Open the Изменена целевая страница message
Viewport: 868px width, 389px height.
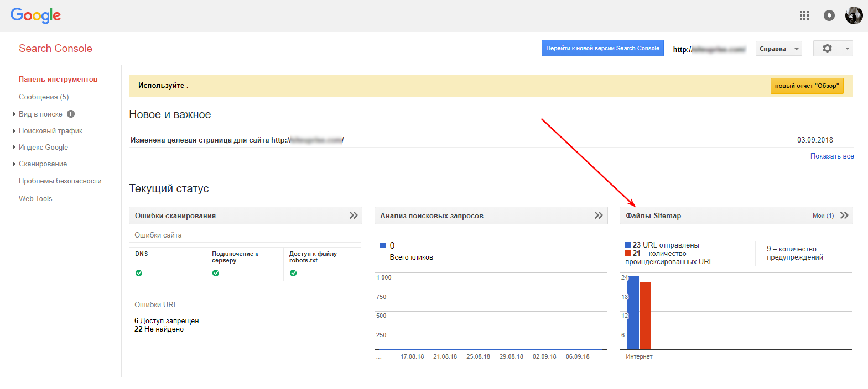coord(237,140)
